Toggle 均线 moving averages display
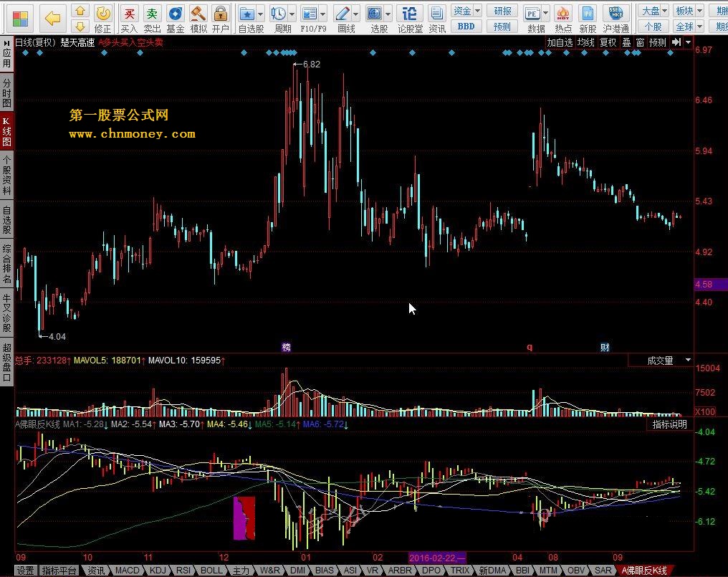728x577 pixels. coord(585,42)
